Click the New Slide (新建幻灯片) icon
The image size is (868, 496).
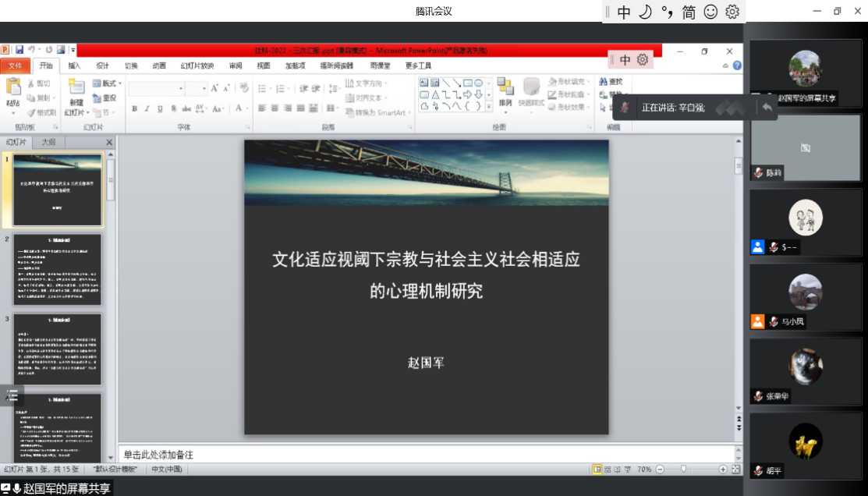point(76,89)
